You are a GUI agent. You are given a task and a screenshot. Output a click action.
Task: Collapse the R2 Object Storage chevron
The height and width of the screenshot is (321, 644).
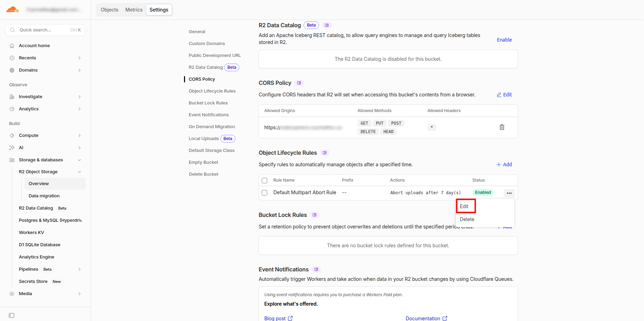[x=79, y=172]
